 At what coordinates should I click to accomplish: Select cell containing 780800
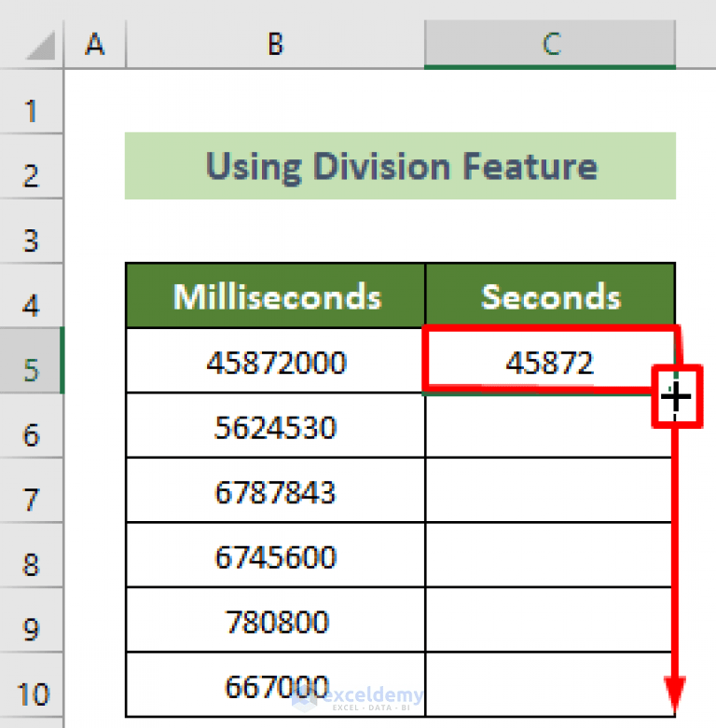[x=276, y=620]
